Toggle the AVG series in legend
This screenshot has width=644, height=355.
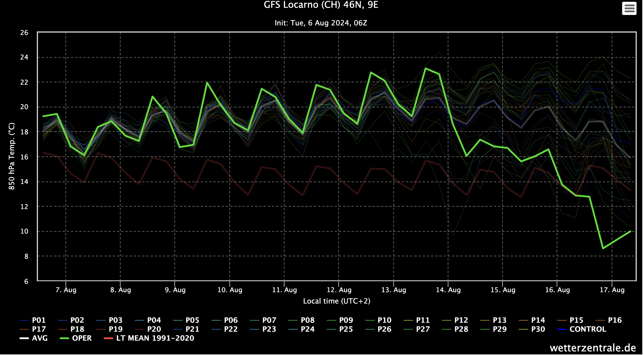point(39,338)
